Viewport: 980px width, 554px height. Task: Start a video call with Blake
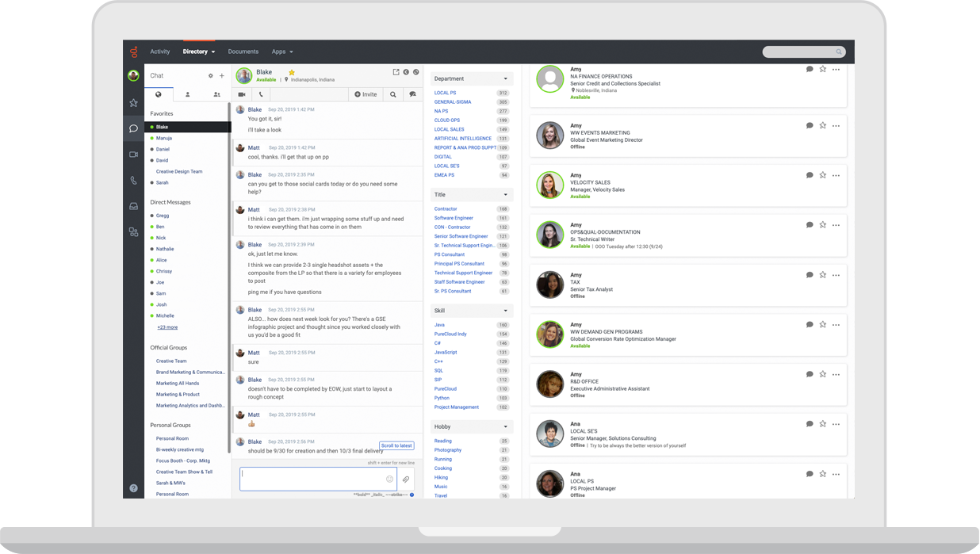point(243,94)
